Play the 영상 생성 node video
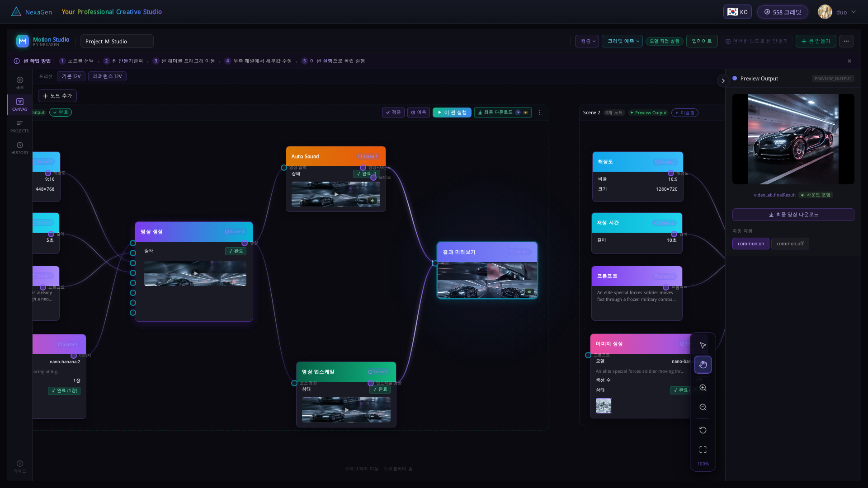 195,273
